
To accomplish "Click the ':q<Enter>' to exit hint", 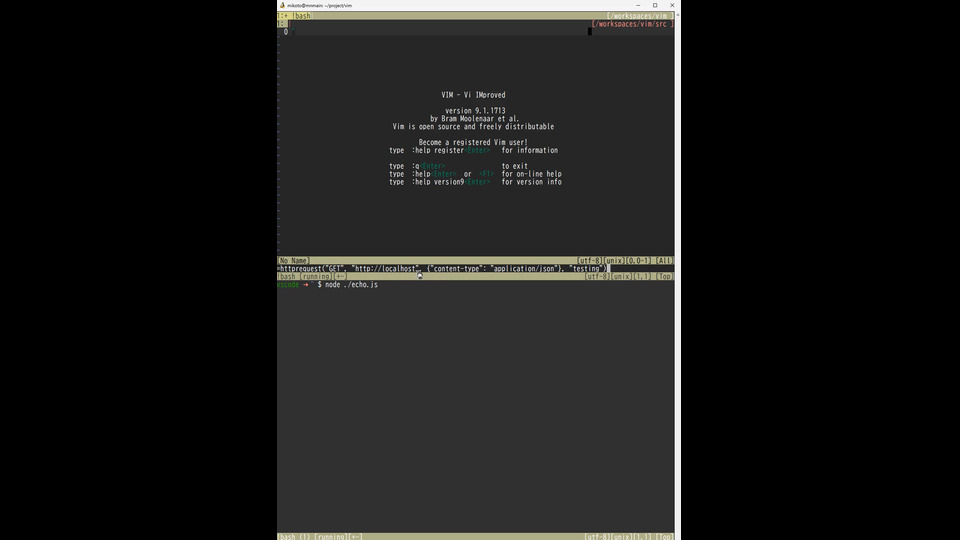I will coord(429,166).
